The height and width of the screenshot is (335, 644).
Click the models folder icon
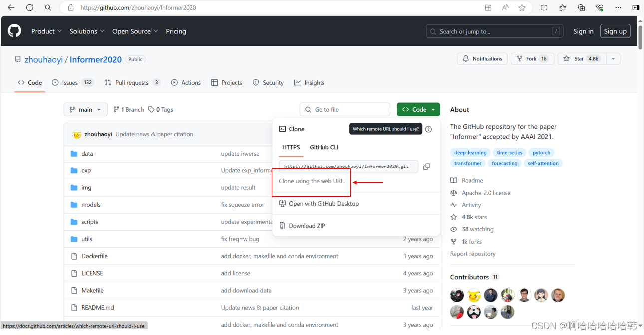tap(74, 205)
